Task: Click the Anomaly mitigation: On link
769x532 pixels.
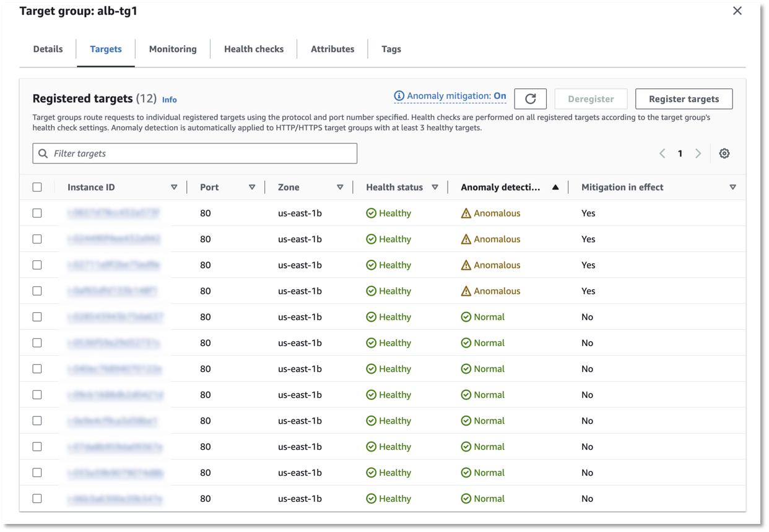Action: coord(456,96)
